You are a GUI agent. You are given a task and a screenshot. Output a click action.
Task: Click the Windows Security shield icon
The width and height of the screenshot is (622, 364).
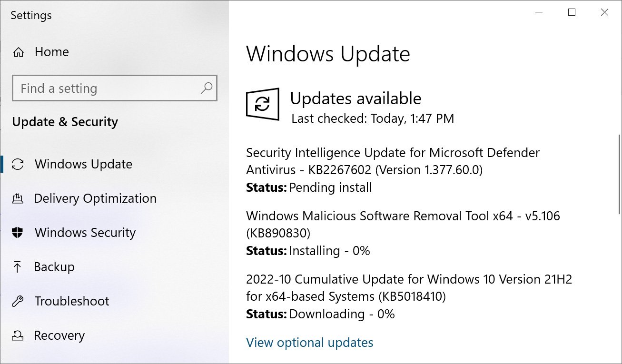pyautogui.click(x=18, y=233)
